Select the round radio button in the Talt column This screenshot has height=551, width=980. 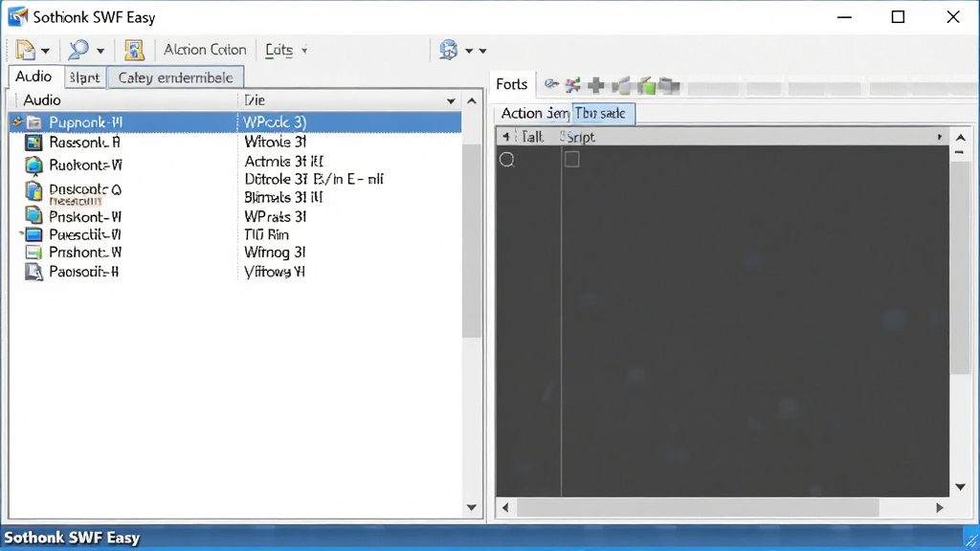point(507,160)
